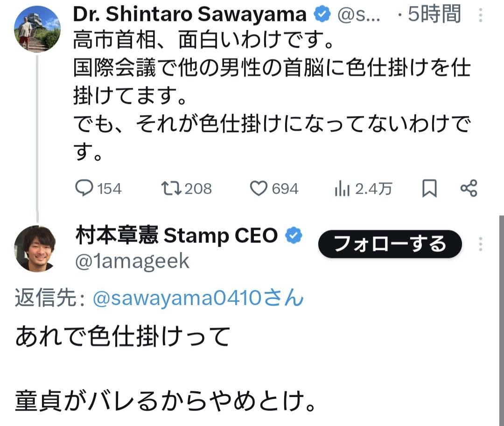
Task: Open more options for 村本章憲's reply
Action: [481, 244]
